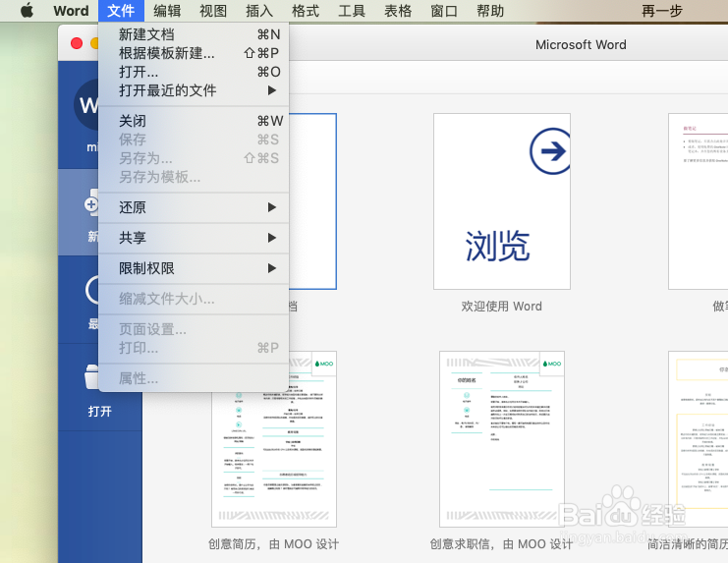Expand the 限制权限 submenu
Viewport: 728px width, 563px height.
(x=194, y=268)
